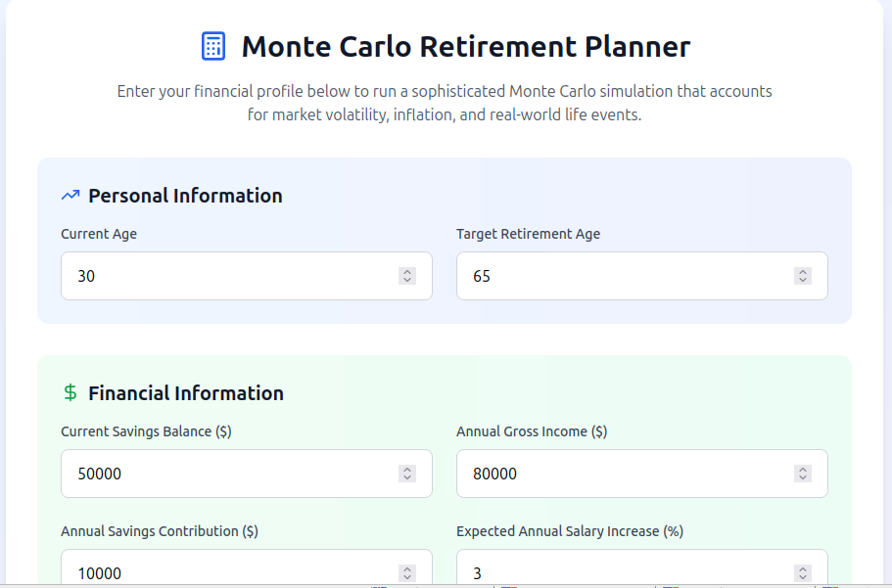Increase Annual Savings Contribution with up arrow

pos(407,568)
